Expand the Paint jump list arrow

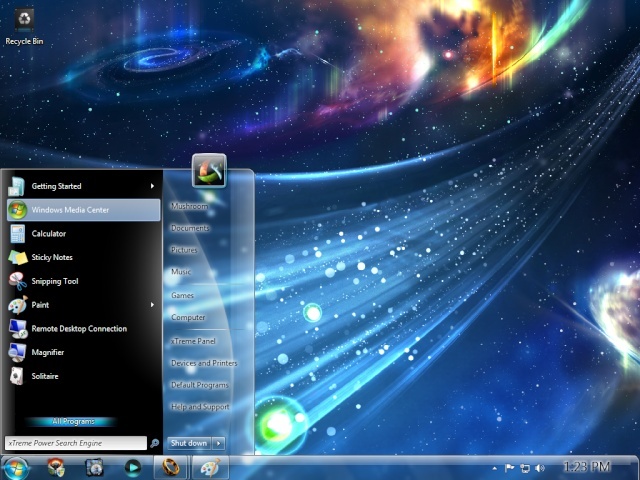(152, 305)
